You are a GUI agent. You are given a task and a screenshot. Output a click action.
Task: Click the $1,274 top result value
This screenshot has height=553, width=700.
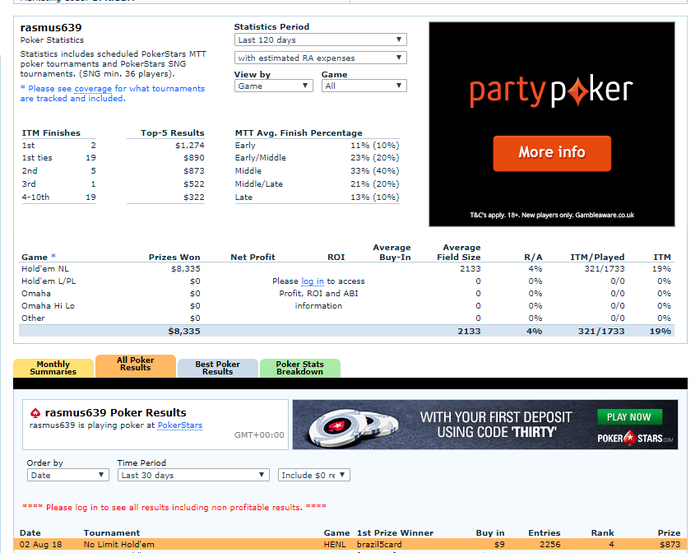coord(190,145)
